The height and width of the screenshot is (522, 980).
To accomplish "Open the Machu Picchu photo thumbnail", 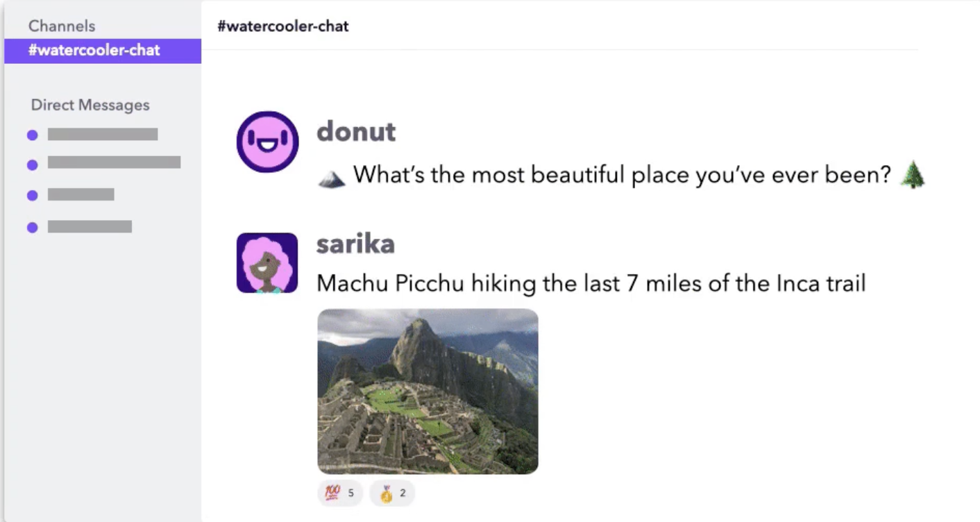I will pos(428,391).
